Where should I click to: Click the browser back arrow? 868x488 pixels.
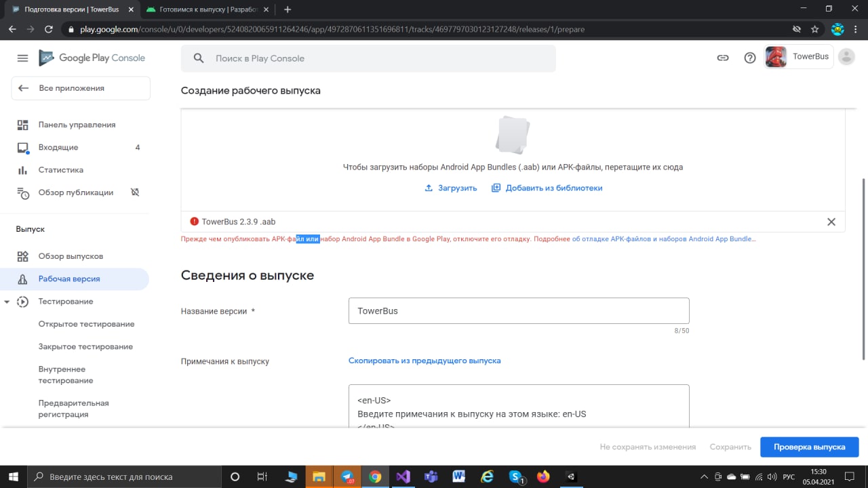pos(12,29)
